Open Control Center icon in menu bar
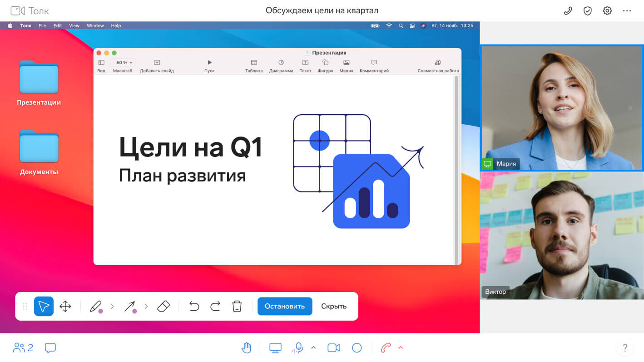The image size is (644, 362). [412, 26]
